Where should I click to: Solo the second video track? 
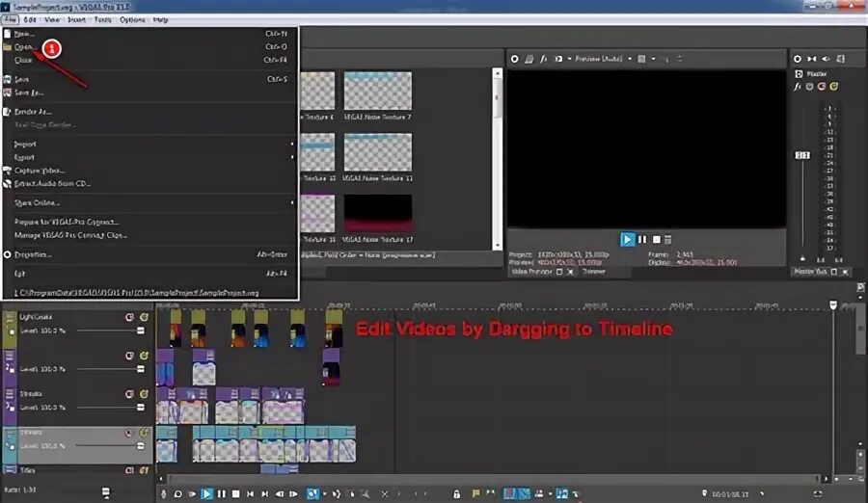(144, 356)
